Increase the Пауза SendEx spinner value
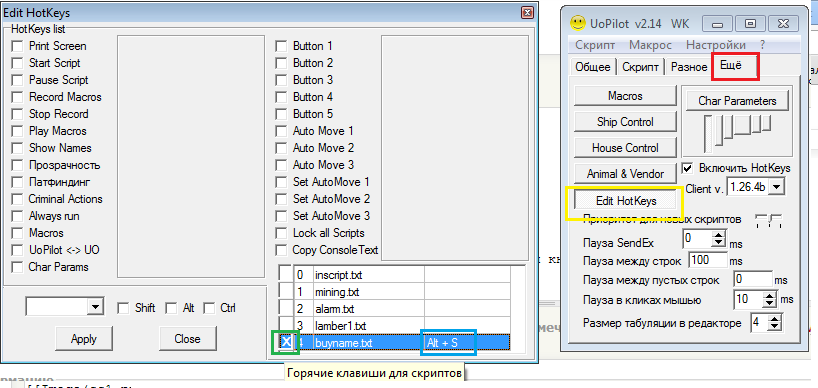The image size is (818, 388). click(719, 236)
